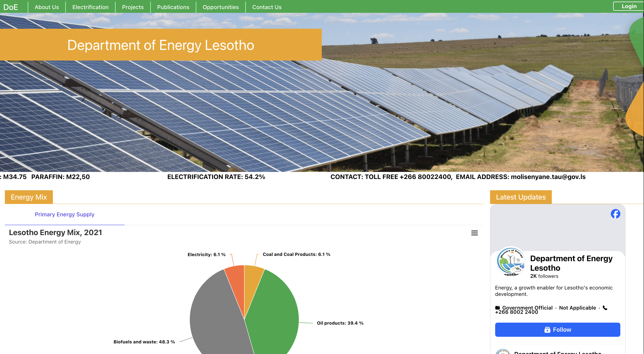Open the Ministry of Energy profile picture

pyautogui.click(x=511, y=262)
